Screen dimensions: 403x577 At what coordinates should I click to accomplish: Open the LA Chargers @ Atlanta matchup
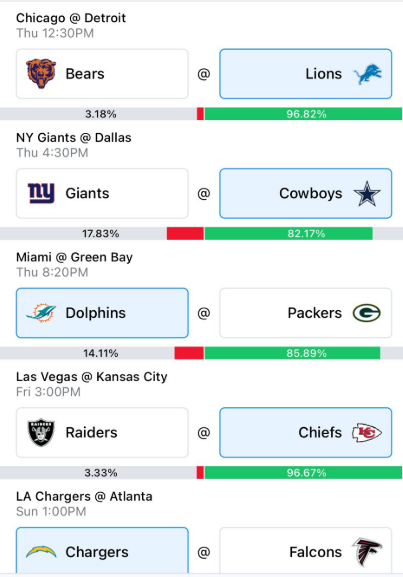pyautogui.click(x=84, y=496)
